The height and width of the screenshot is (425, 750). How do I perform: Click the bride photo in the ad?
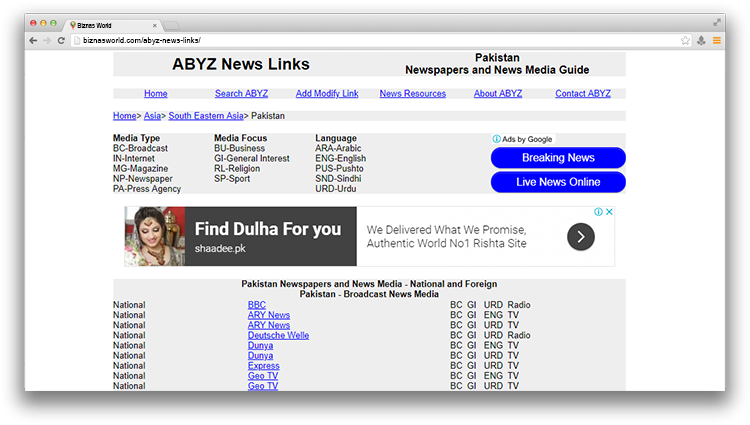(x=155, y=236)
